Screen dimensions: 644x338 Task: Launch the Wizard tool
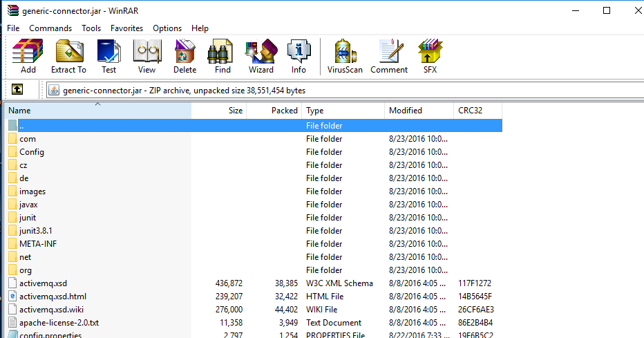click(261, 56)
